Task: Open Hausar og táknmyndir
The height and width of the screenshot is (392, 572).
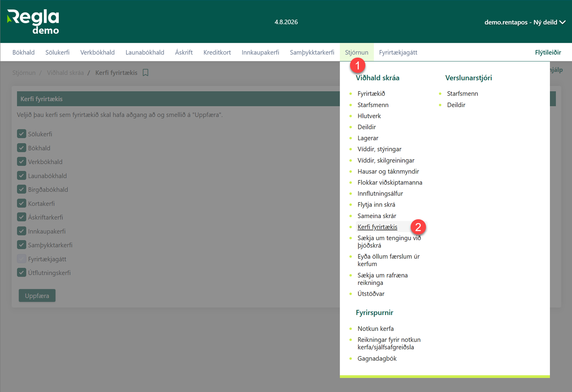Action: point(388,171)
